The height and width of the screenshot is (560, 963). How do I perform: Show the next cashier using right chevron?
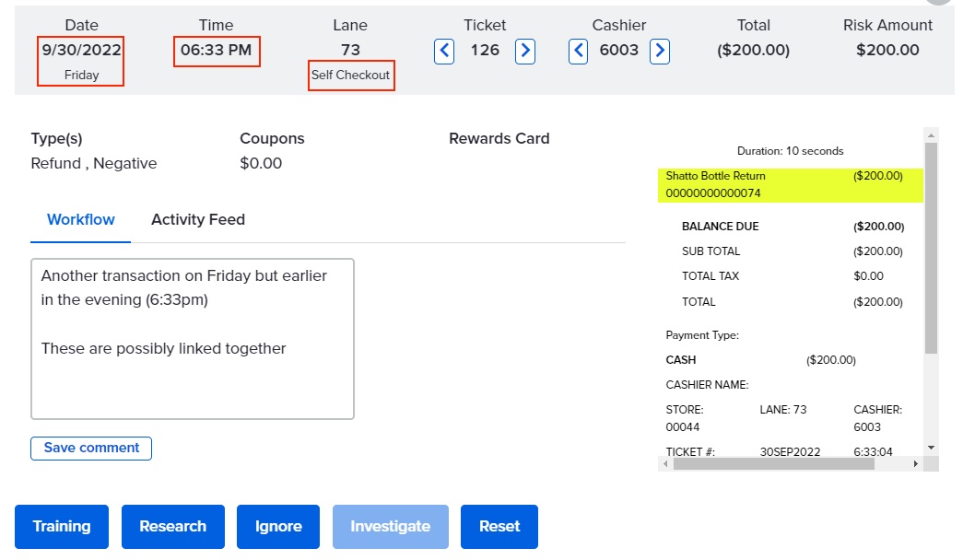pos(660,51)
